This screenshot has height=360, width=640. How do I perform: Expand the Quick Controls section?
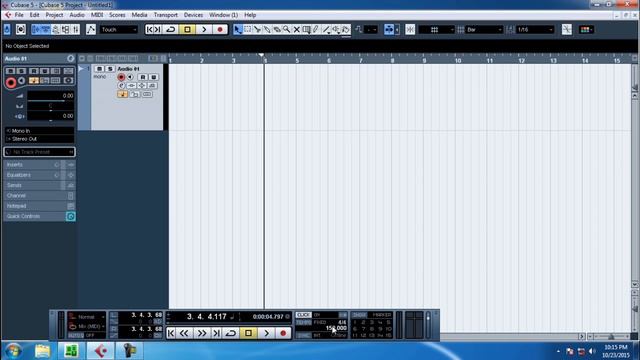[40, 216]
